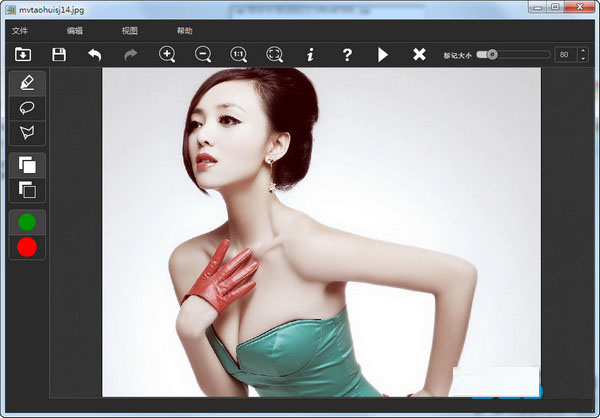Zoom in with the magnifier plus
Viewport: 600px width, 418px height.
point(167,54)
